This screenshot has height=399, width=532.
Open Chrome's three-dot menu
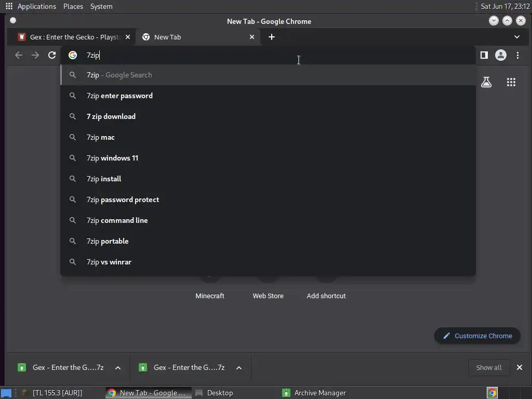pos(517,55)
